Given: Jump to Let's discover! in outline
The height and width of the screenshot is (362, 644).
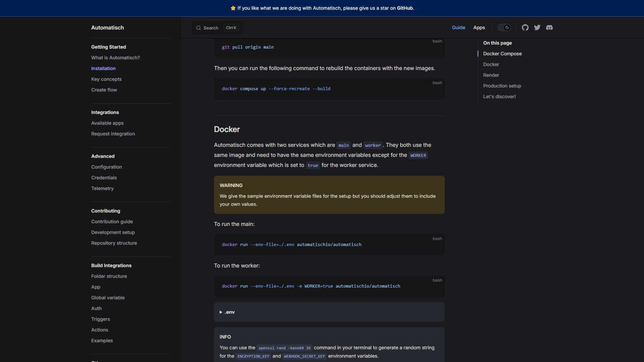Looking at the screenshot, I should pos(499,97).
